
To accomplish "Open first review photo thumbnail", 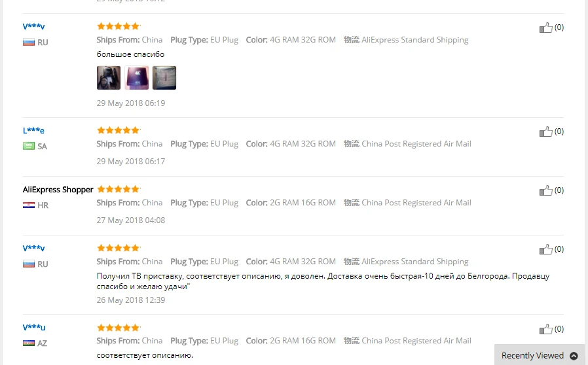I will [109, 78].
